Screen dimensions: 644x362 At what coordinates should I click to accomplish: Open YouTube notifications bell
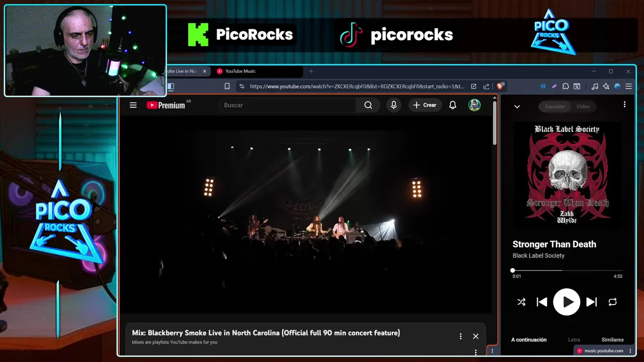pos(453,105)
